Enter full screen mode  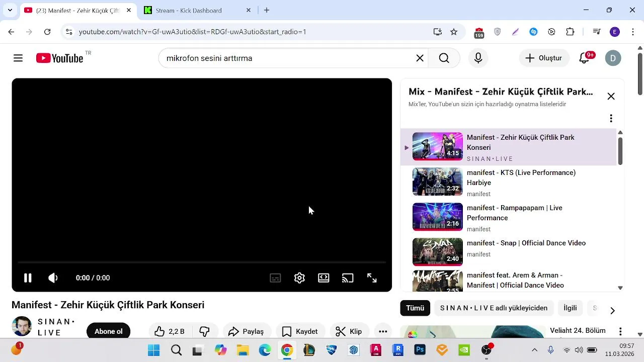[x=372, y=278]
